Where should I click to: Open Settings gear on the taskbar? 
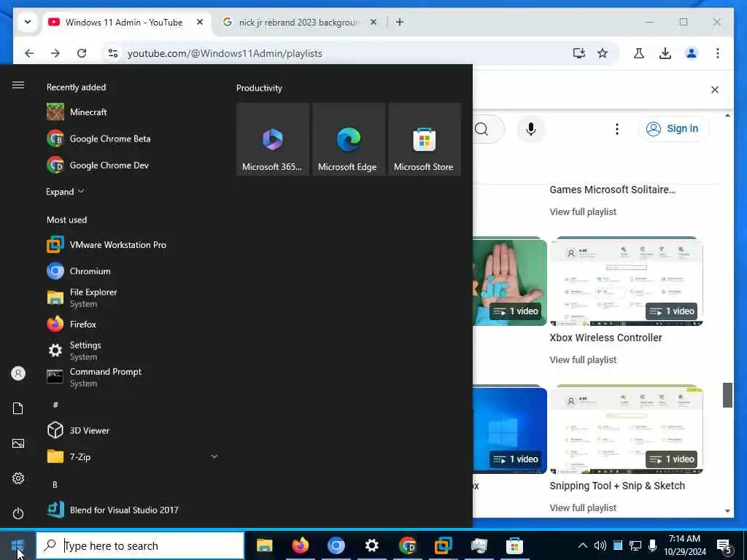pyautogui.click(x=371, y=545)
